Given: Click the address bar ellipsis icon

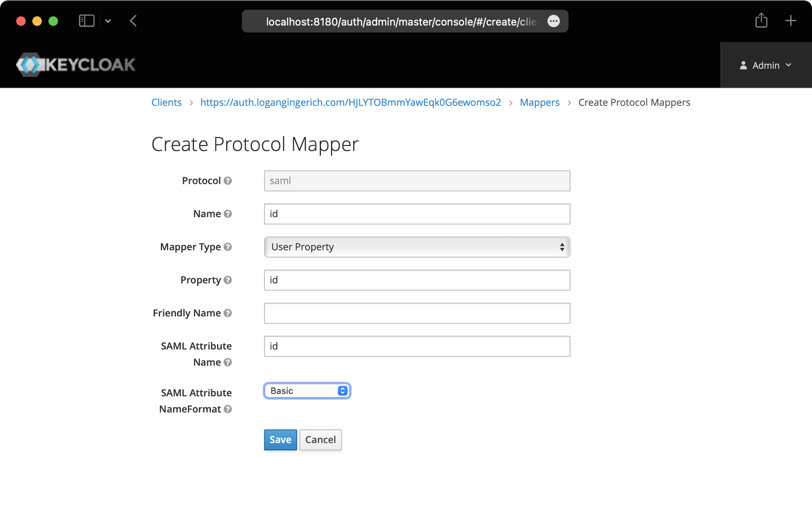Looking at the screenshot, I should click(x=553, y=21).
